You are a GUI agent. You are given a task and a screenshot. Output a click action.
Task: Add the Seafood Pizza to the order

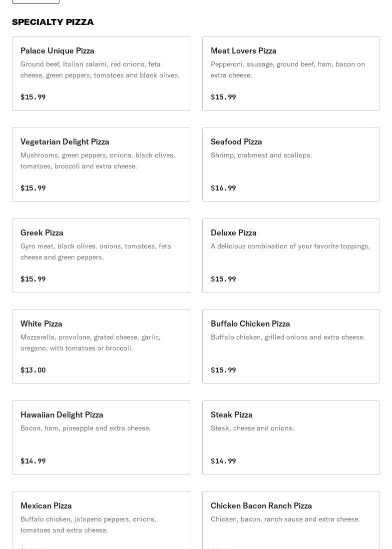[x=291, y=164]
